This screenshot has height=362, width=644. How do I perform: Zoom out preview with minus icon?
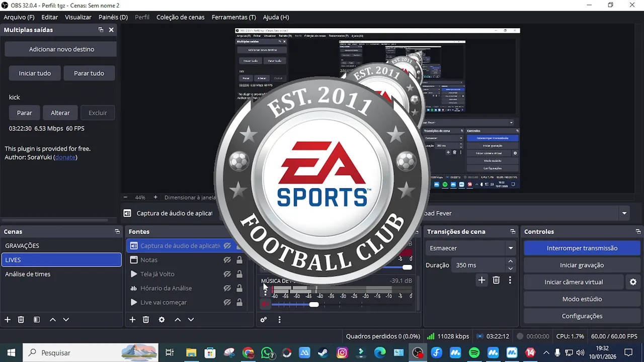(125, 198)
